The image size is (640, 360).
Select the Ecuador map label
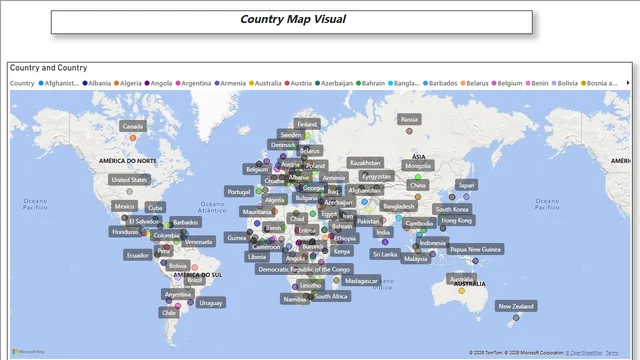138,255
